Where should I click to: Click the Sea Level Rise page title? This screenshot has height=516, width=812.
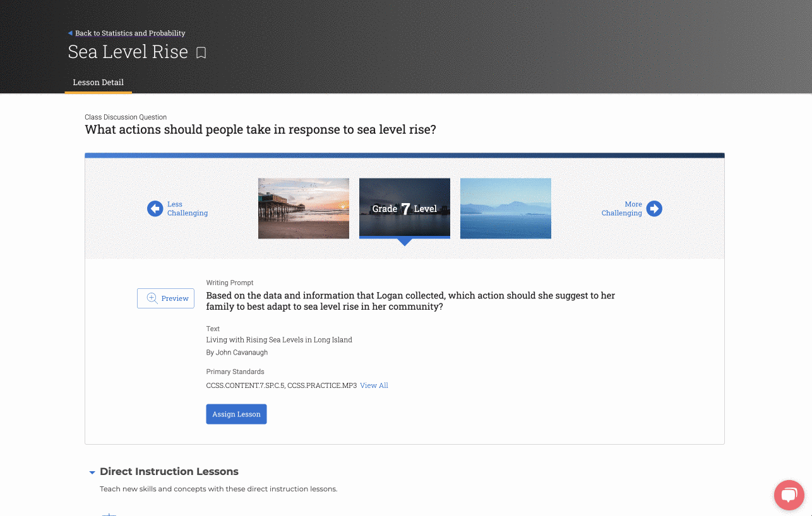(128, 52)
